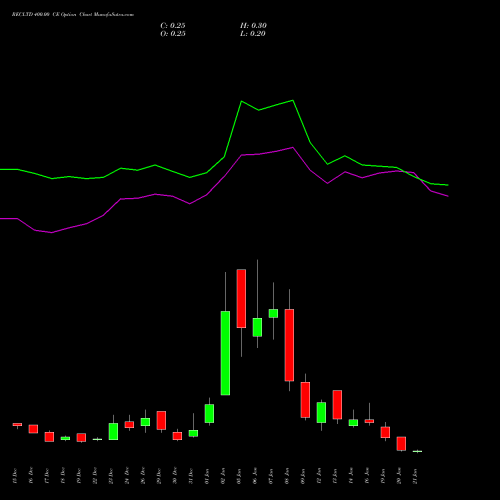This screenshot has width=500, height=500.
Task: Select the small green candle for 07 Jan
Action: pos(273,313)
